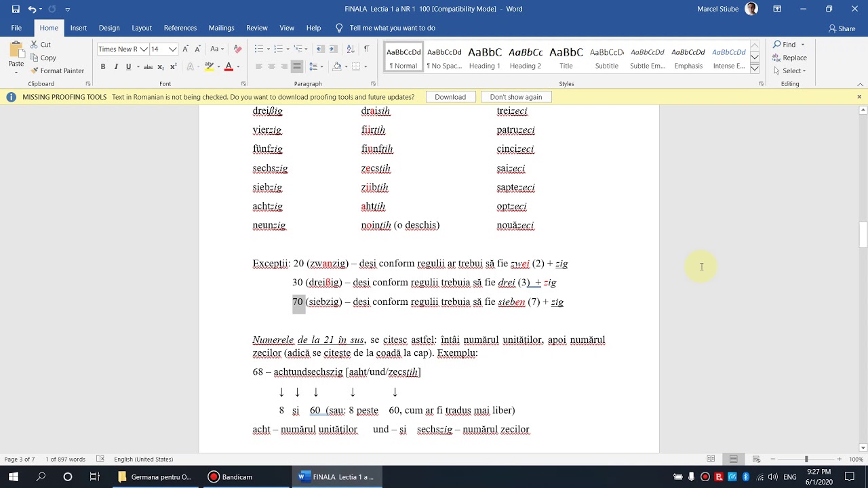
Task: Align text to the left
Action: (x=258, y=66)
